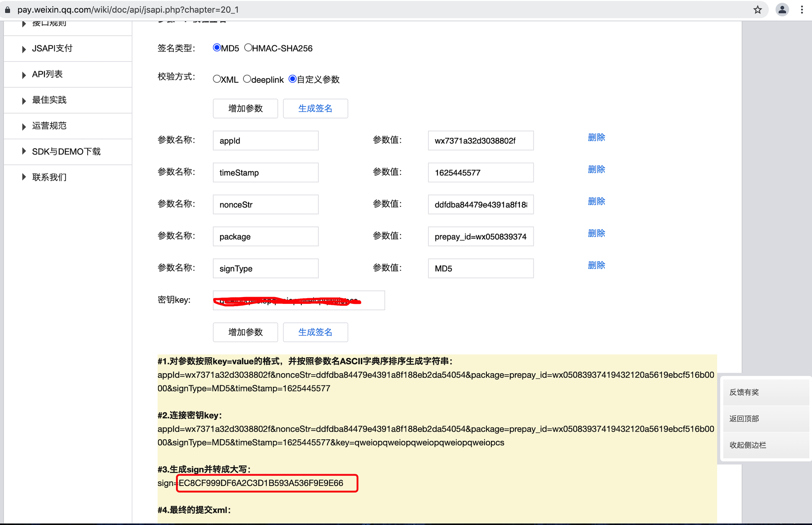
Task: Select deeplink verification method
Action: click(247, 79)
